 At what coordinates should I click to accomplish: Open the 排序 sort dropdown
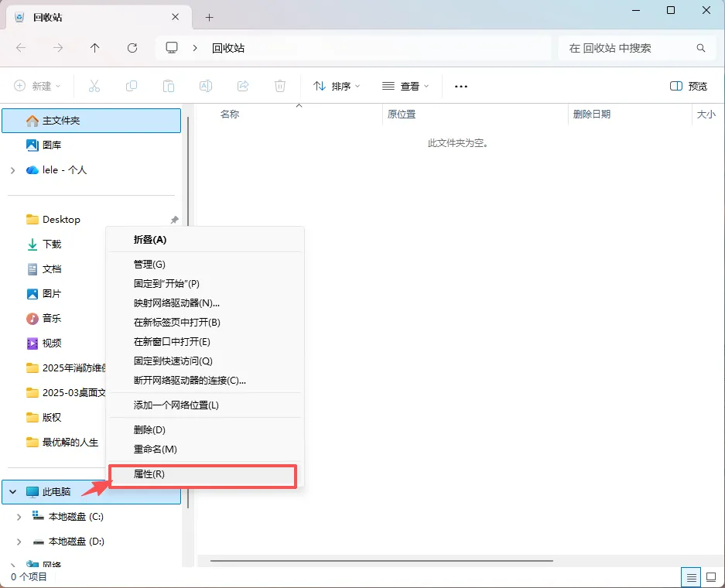coord(336,86)
